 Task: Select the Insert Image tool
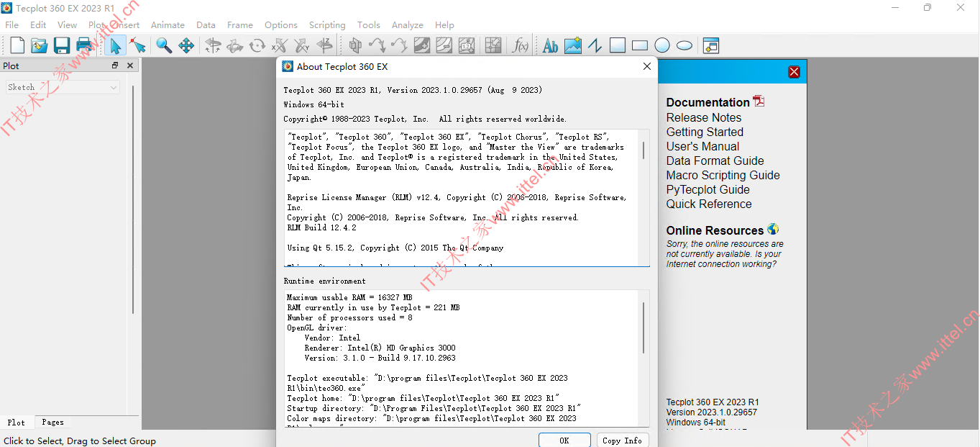(x=573, y=45)
